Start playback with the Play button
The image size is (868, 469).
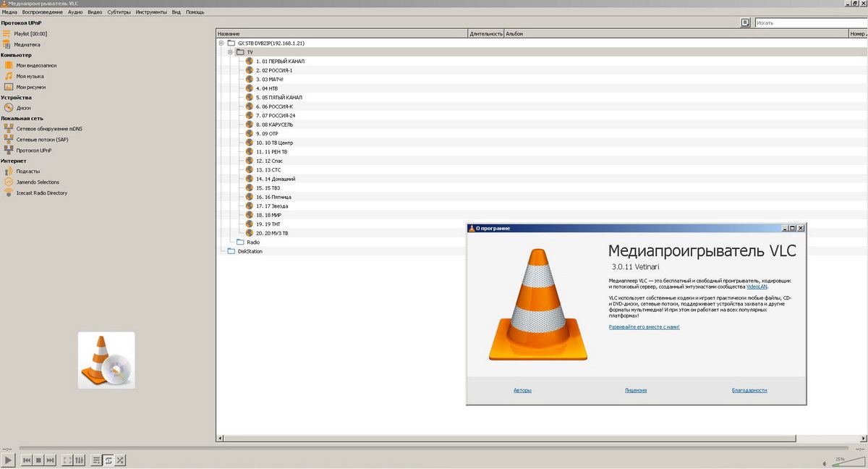tap(7, 460)
